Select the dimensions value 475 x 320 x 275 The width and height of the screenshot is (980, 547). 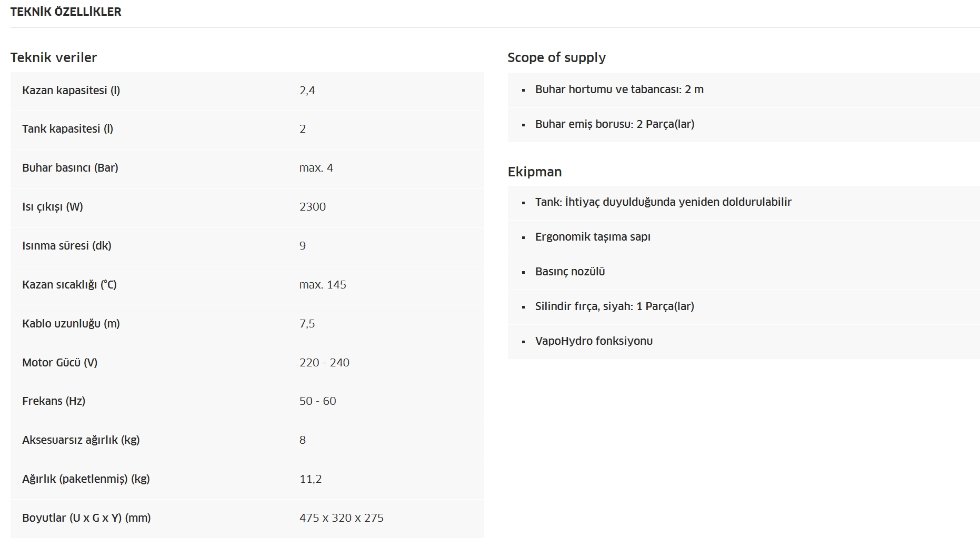point(342,518)
